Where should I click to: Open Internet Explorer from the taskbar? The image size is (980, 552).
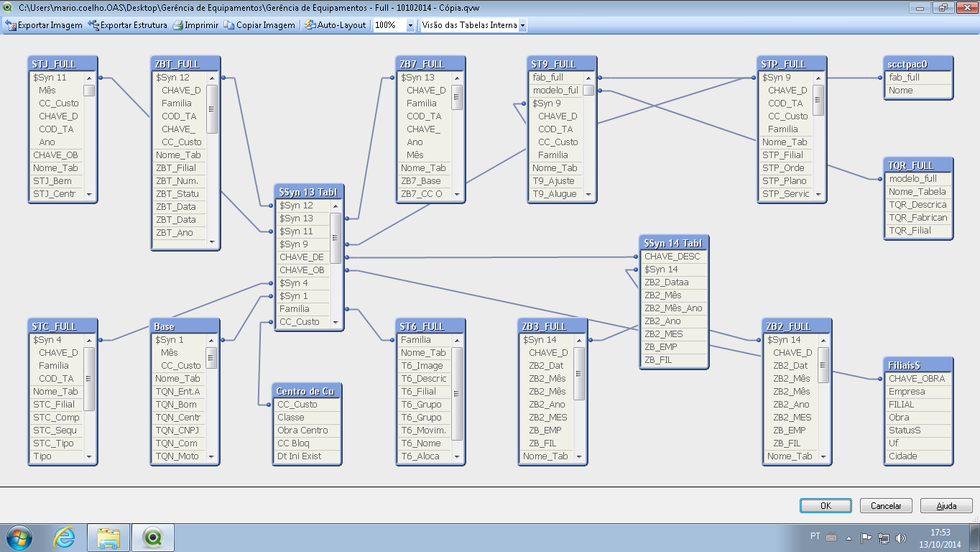click(64, 538)
